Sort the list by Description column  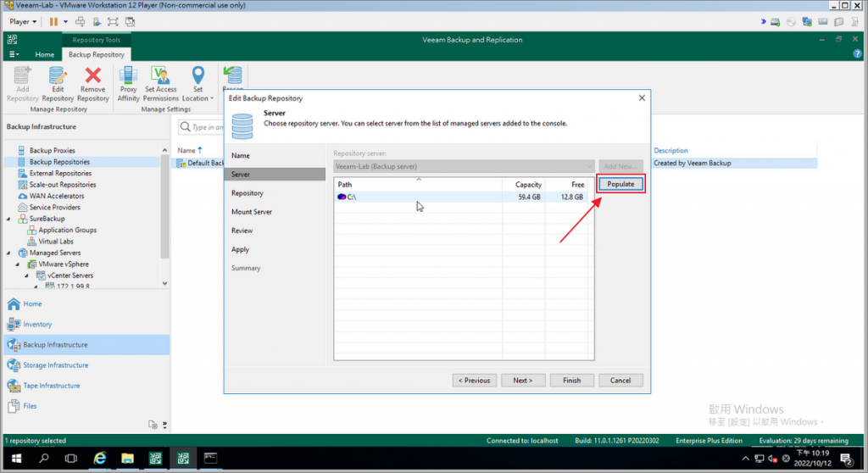coord(671,151)
